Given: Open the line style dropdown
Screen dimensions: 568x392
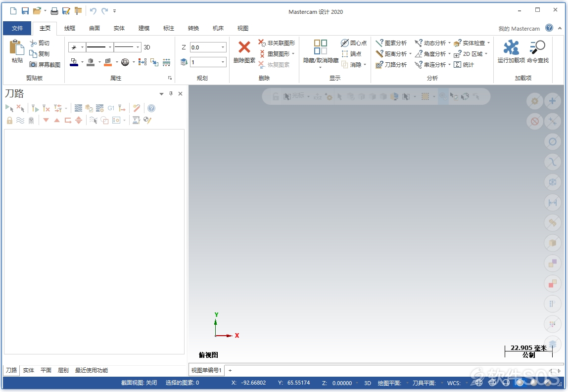Looking at the screenshot, I should (x=110, y=47).
